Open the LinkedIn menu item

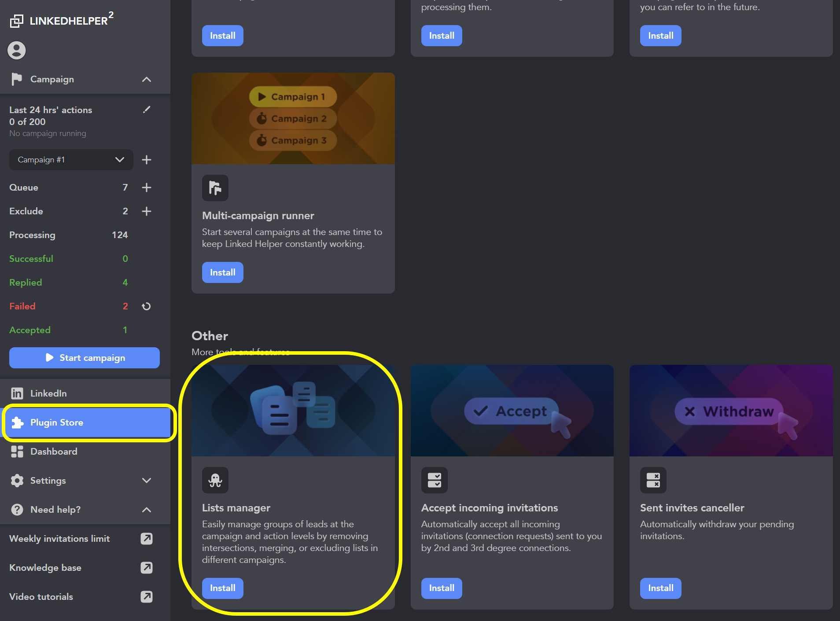click(85, 393)
